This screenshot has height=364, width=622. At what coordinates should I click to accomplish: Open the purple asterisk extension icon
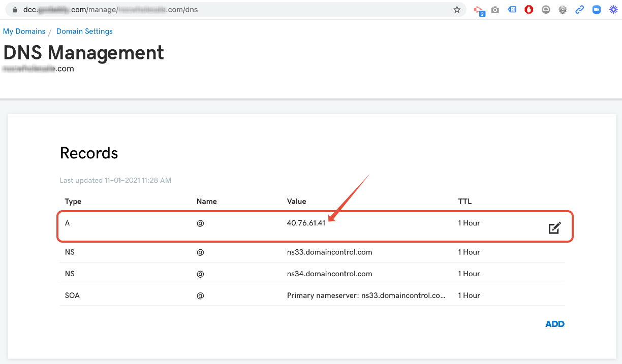[613, 10]
